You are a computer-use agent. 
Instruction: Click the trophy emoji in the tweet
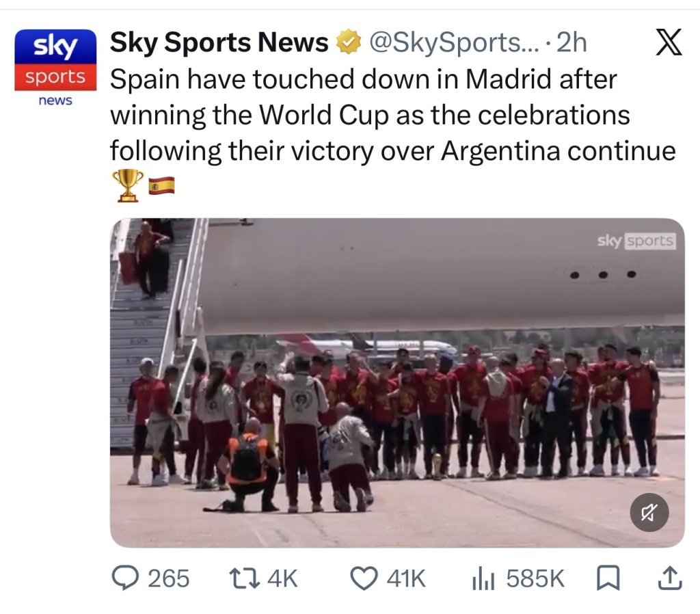pos(128,185)
